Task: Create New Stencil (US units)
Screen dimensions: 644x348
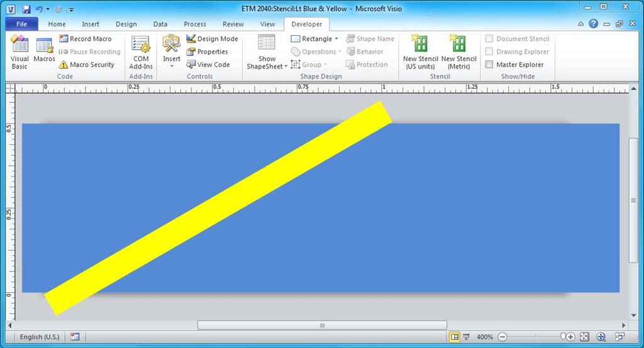Action: tap(421, 52)
